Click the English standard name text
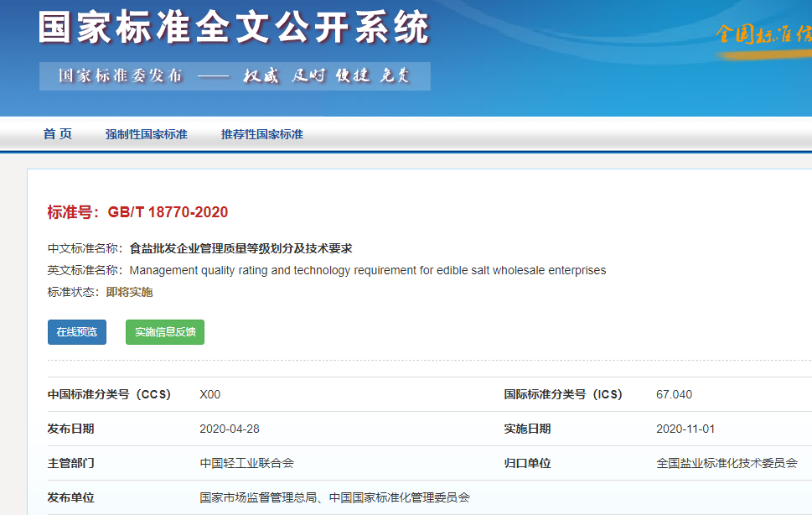Viewport: 812px width, 515px height. coord(367,270)
